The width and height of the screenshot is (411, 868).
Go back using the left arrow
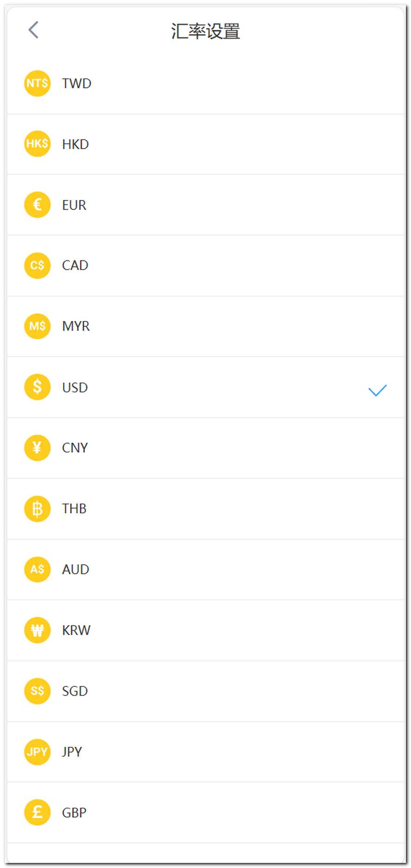point(33,30)
